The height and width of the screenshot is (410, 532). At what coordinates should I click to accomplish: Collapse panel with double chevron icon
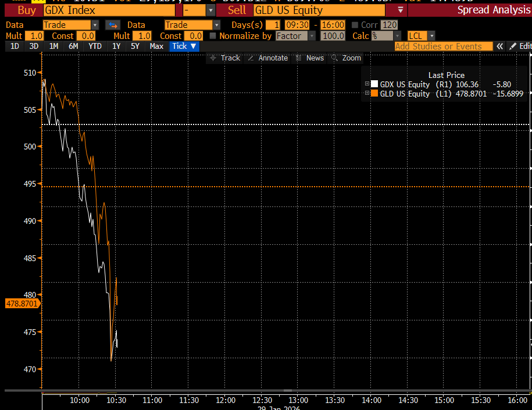coord(500,47)
